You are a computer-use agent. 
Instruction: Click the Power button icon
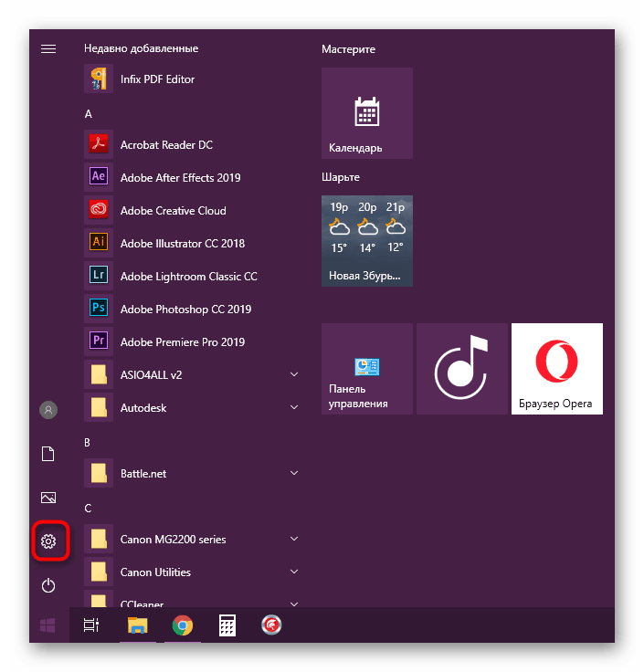coord(48,585)
